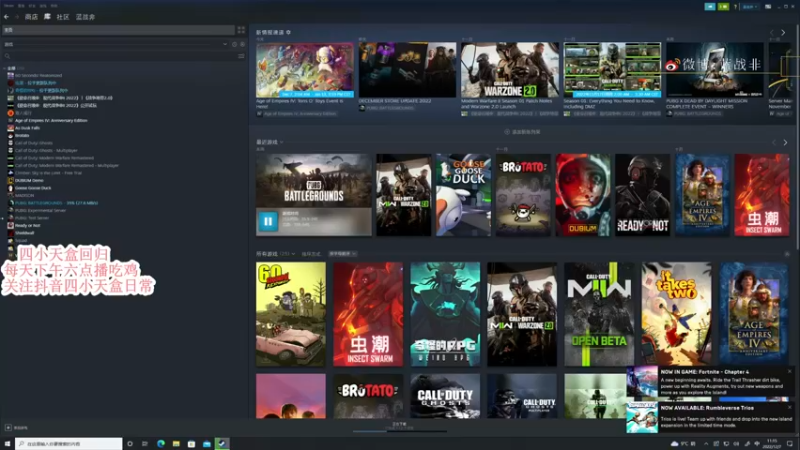This screenshot has height=450, width=800.
Task: Click the library home bar
Action: (118, 30)
